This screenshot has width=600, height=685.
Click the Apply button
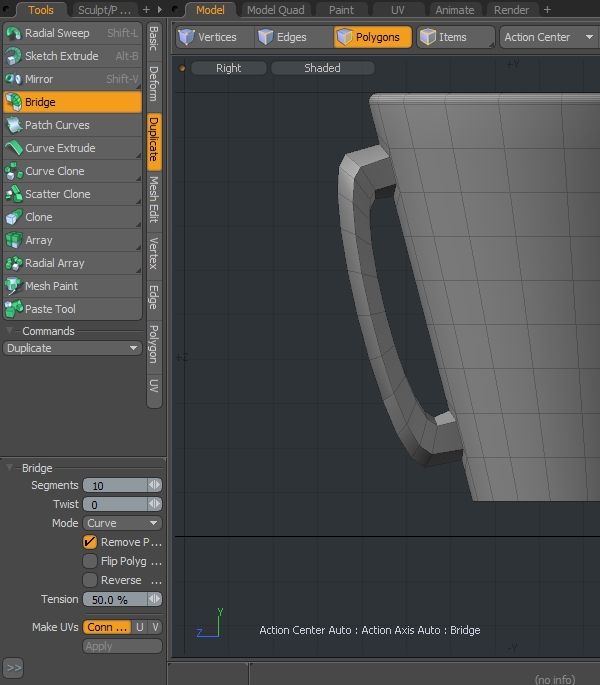[122, 646]
